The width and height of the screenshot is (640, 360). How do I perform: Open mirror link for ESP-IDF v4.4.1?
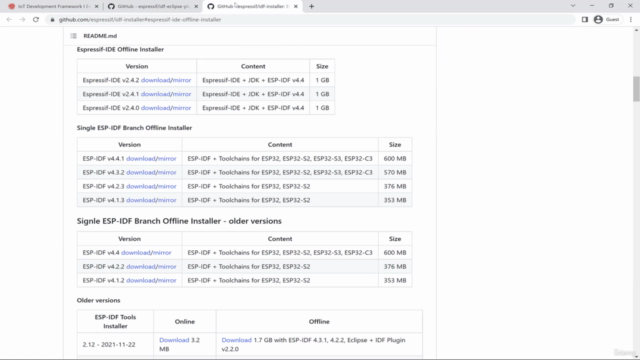point(167,158)
